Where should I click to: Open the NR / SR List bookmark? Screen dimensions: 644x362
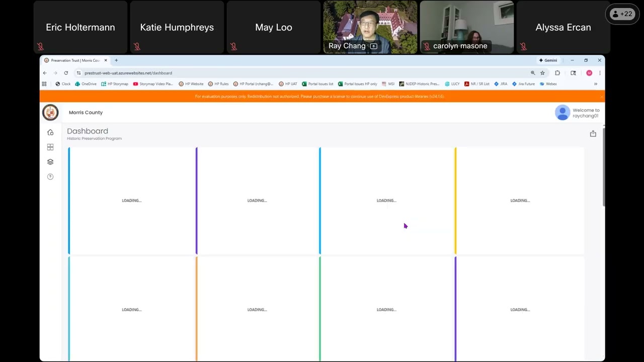[x=477, y=84]
